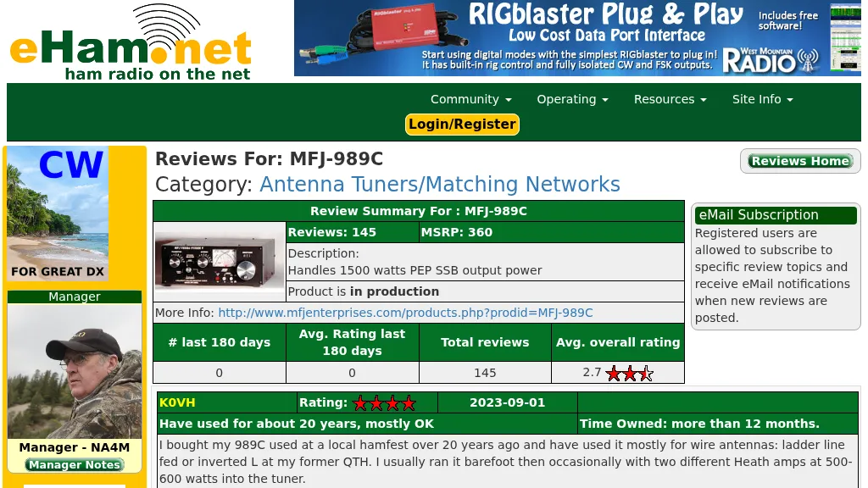Image resolution: width=868 pixels, height=488 pixels.
Task: Click the eHam.net logo
Action: tap(131, 42)
